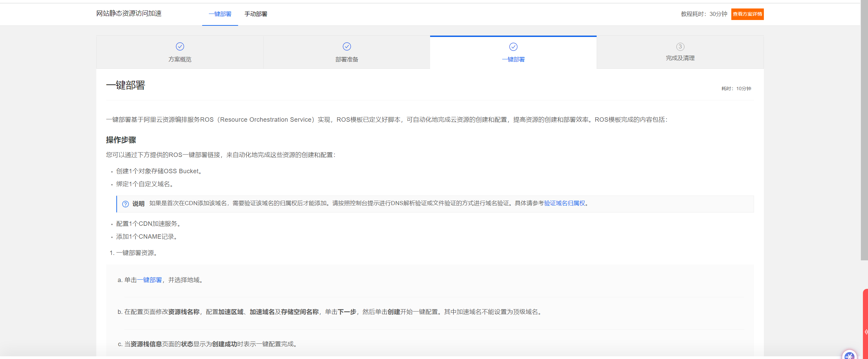
Task: Click the 操作步骤 heading
Action: (x=121, y=140)
